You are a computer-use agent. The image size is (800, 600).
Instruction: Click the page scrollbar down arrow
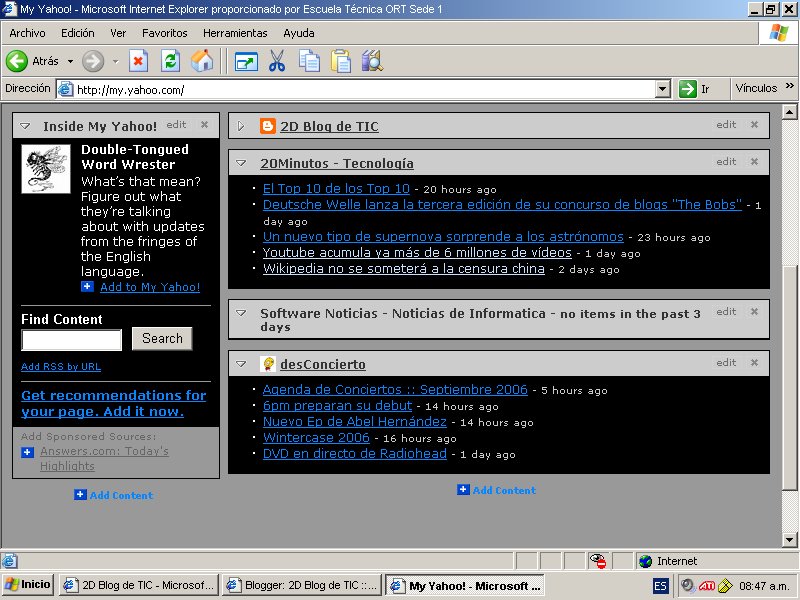click(x=789, y=539)
